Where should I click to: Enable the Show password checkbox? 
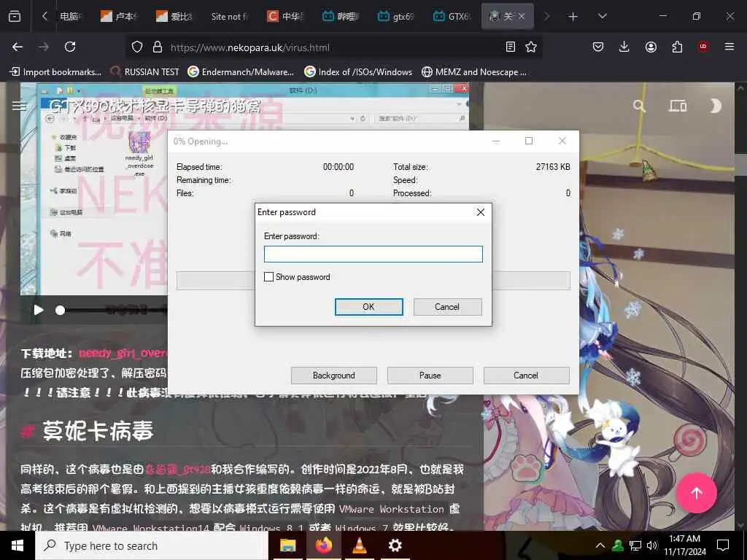pos(268,276)
